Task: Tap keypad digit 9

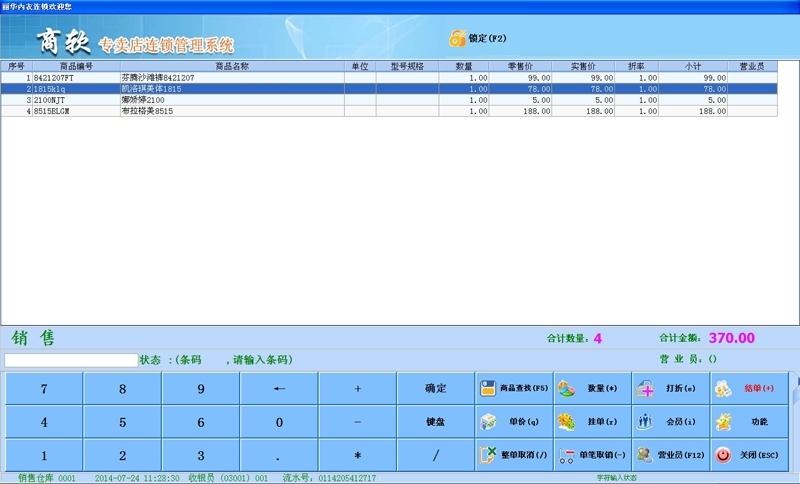Action: [x=201, y=389]
